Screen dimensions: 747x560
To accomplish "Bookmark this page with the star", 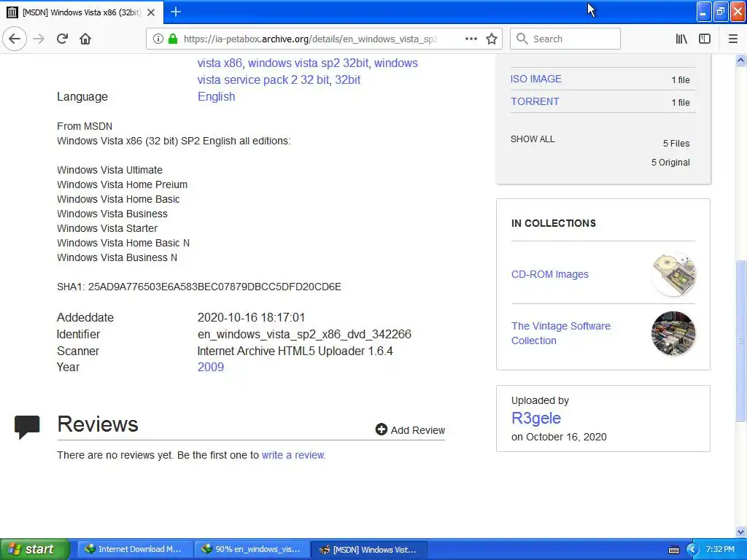I will [x=492, y=39].
